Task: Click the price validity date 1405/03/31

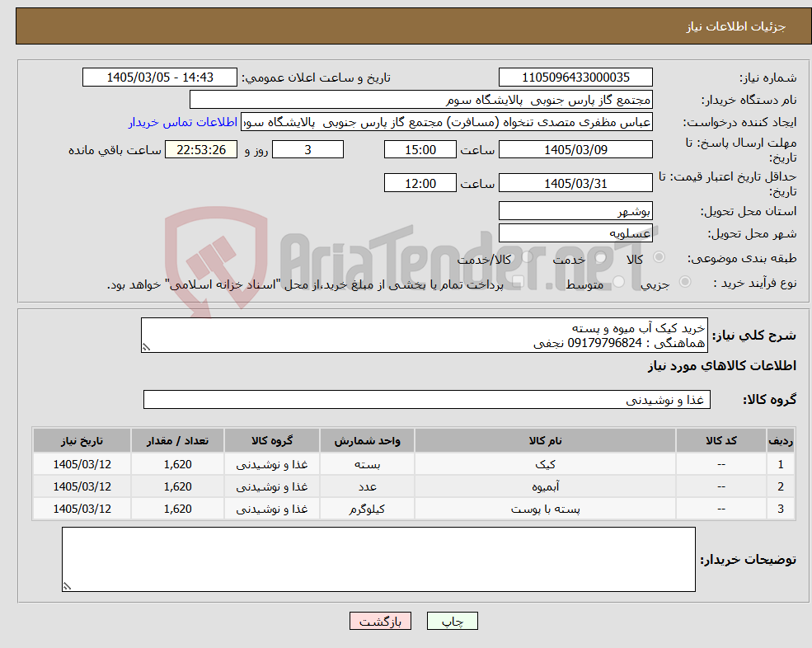Action: pyautogui.click(x=575, y=183)
